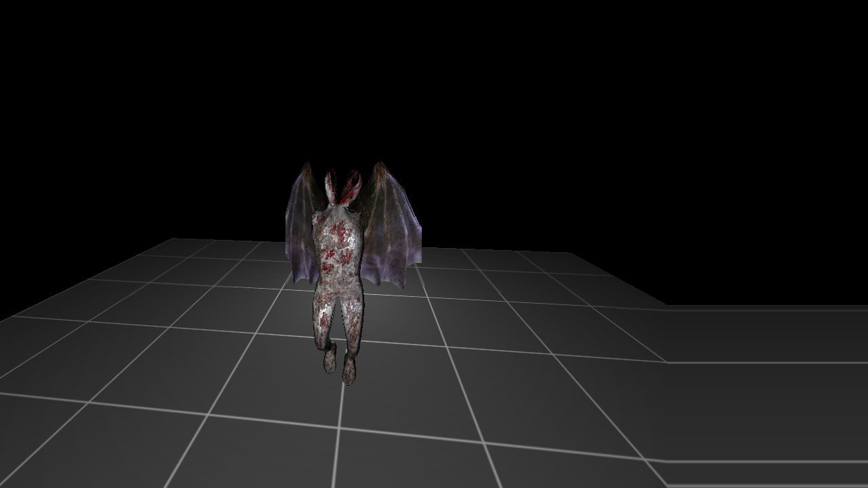Click the pointed tip of the right wing

pyautogui.click(x=380, y=164)
